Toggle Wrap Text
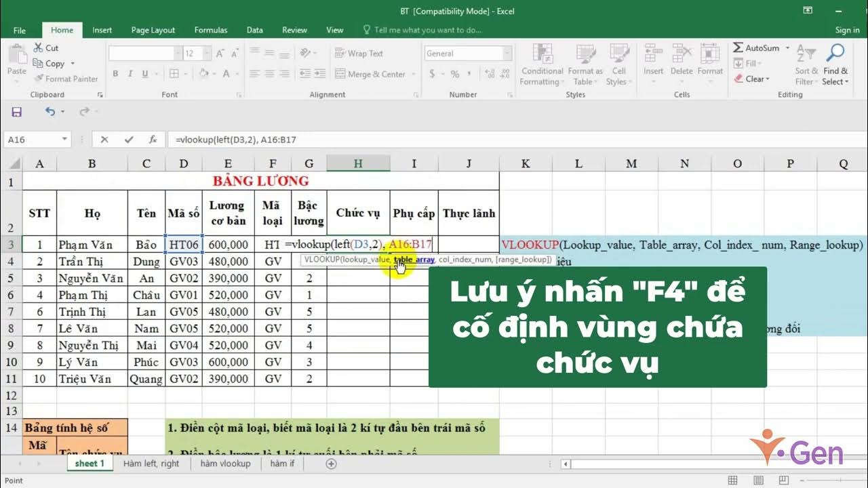The image size is (868, 488). [x=359, y=54]
